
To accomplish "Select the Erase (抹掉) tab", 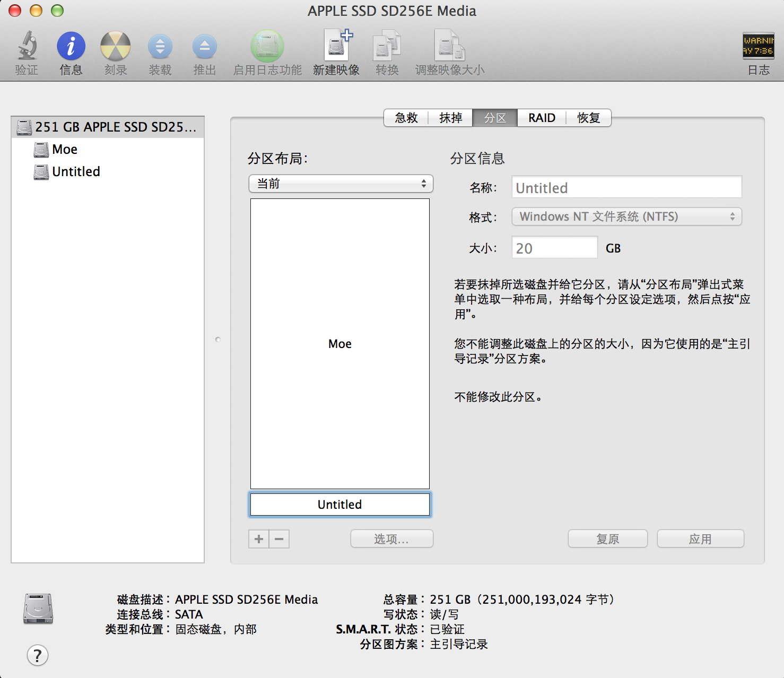I will (450, 118).
